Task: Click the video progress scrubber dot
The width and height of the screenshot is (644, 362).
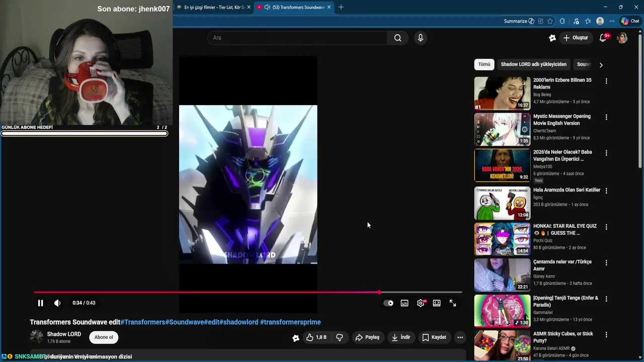Action: 379,292
